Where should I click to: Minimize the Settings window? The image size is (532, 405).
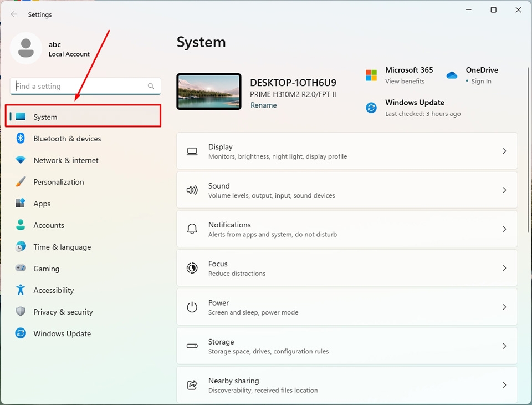coord(469,10)
